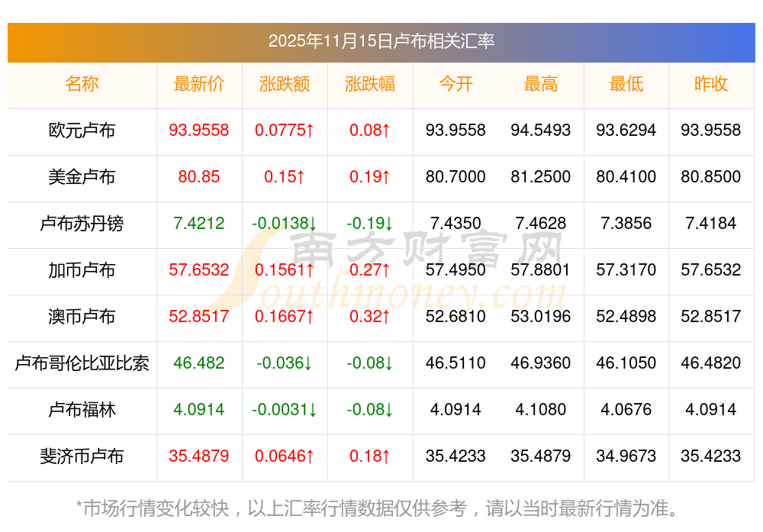Click the change amount -0.0138↓
The width and height of the screenshot is (763, 532).
click(x=285, y=224)
